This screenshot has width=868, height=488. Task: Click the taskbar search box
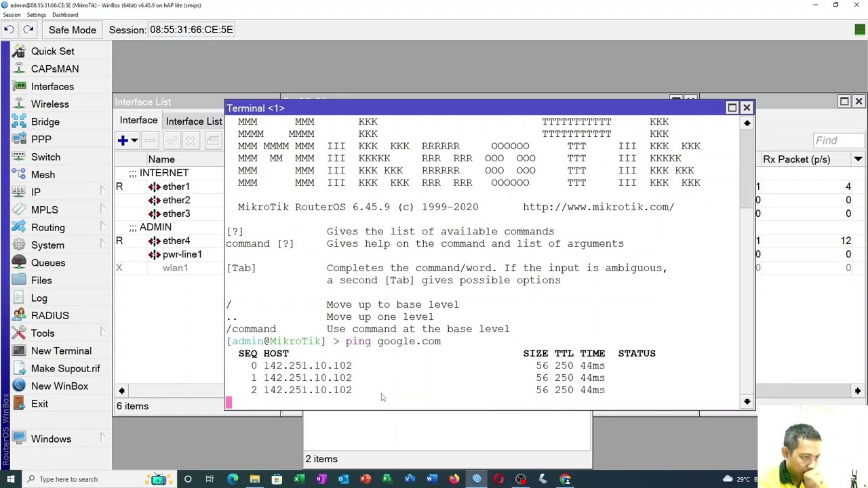[83, 479]
